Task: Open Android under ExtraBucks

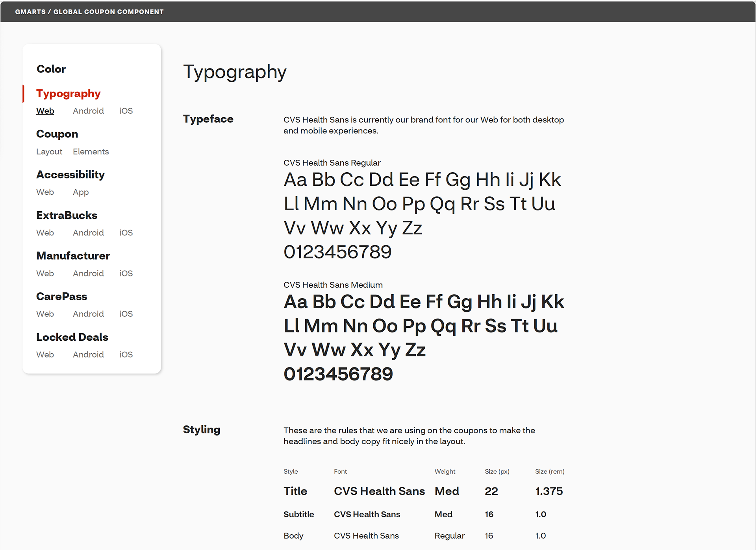Action: [x=88, y=233]
